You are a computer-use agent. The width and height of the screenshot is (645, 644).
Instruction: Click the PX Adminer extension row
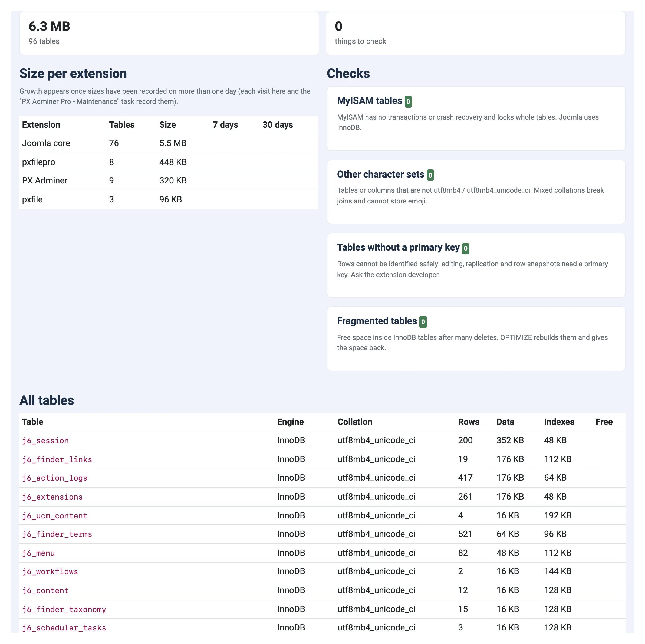coord(169,180)
